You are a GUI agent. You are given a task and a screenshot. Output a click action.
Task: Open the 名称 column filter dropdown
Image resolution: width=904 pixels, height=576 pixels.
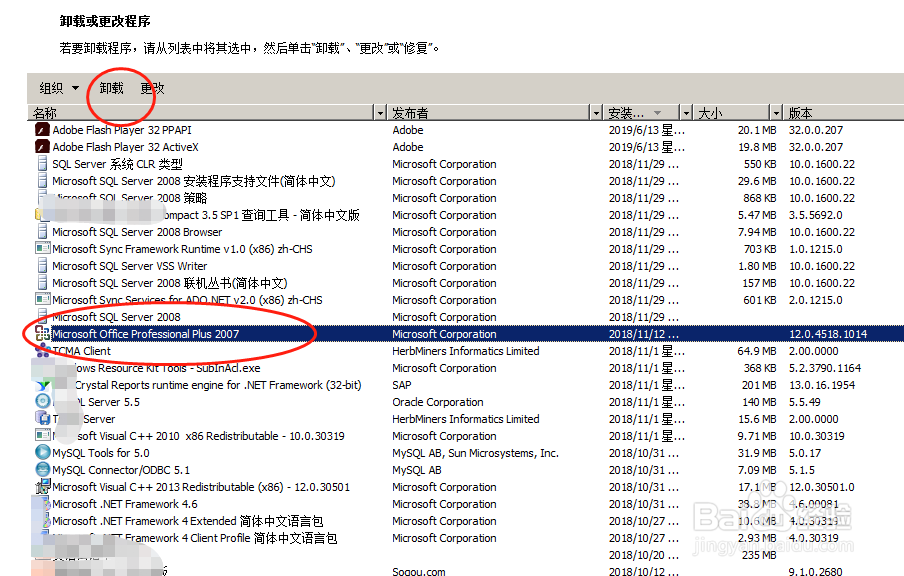coord(380,113)
